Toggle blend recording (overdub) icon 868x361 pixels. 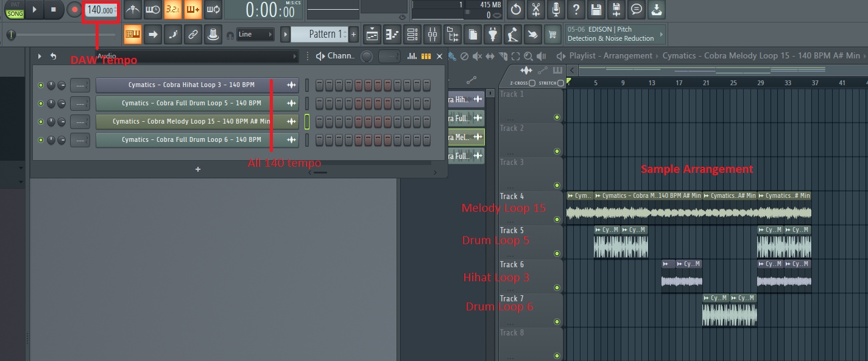pyautogui.click(x=192, y=10)
